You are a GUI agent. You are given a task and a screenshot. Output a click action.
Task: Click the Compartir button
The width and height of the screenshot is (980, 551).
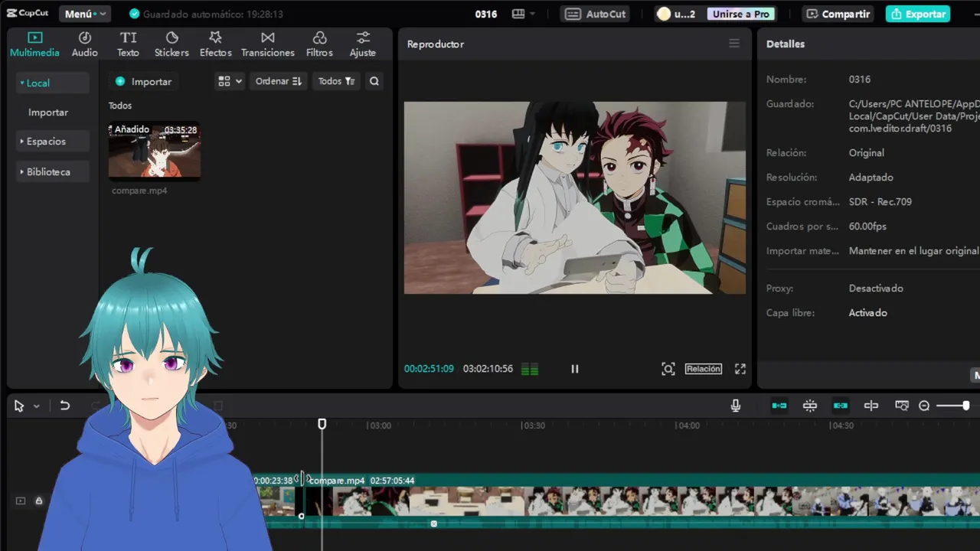838,14
